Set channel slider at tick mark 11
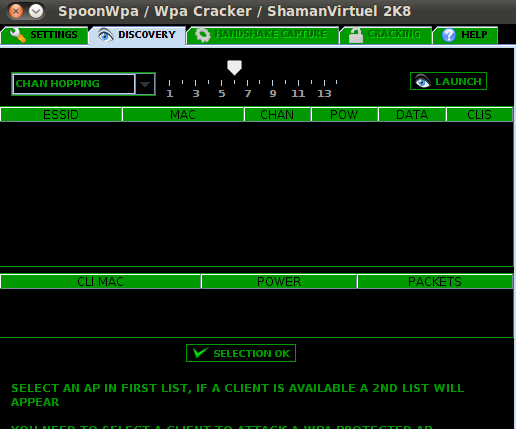The image size is (516, 429). [298, 83]
